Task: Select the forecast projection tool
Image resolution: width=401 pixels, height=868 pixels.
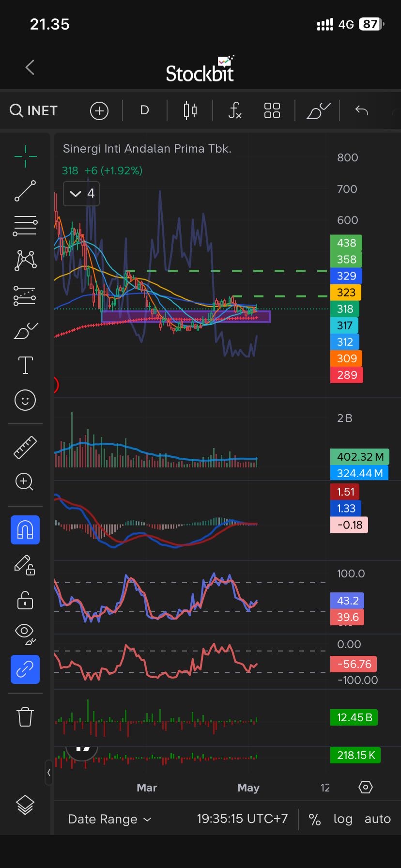Action: pos(25,295)
